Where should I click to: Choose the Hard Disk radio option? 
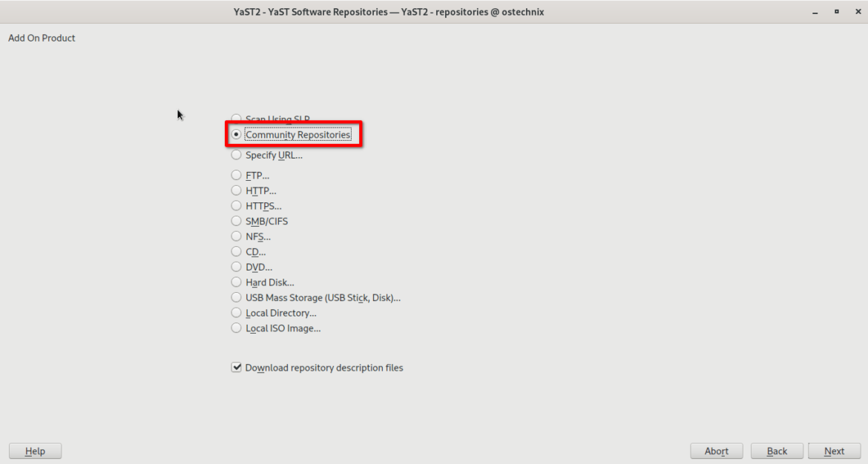pos(237,282)
